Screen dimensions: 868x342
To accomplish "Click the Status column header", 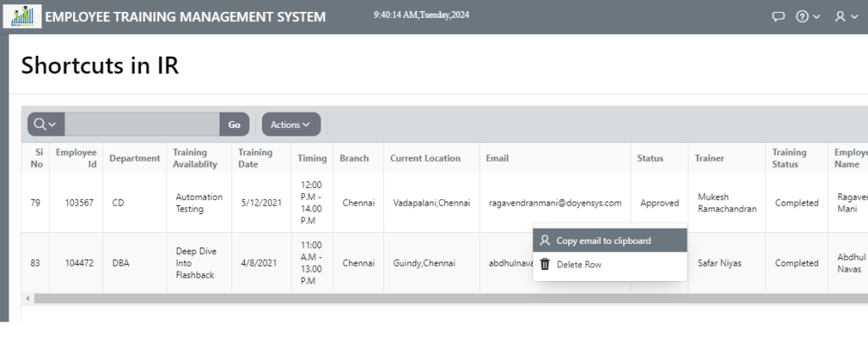I will click(650, 158).
